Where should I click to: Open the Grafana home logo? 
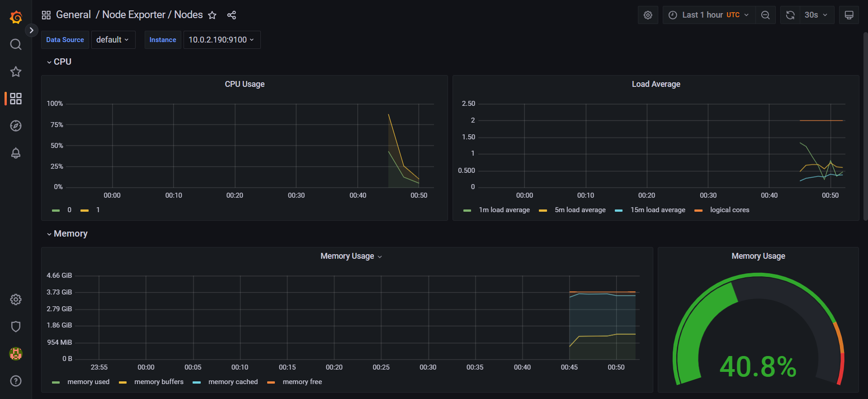16,17
